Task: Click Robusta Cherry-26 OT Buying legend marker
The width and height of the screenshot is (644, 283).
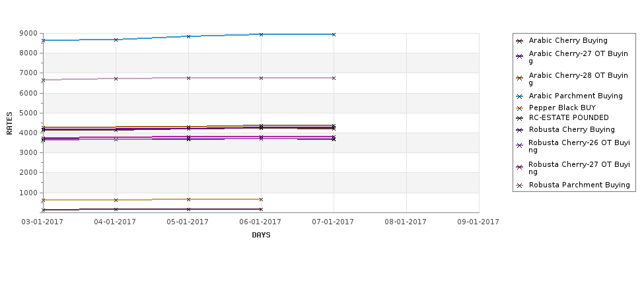Action: pyautogui.click(x=520, y=145)
